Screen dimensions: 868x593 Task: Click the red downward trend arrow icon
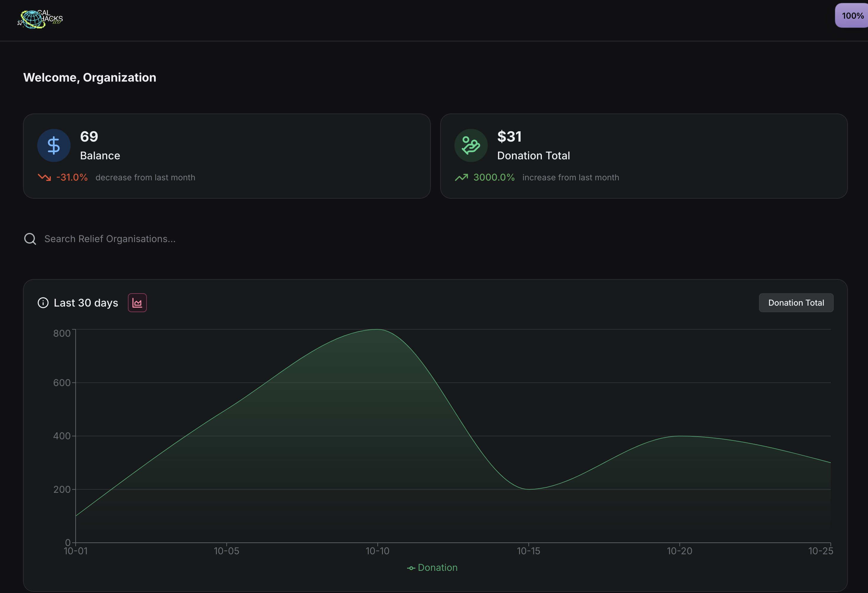(x=44, y=177)
